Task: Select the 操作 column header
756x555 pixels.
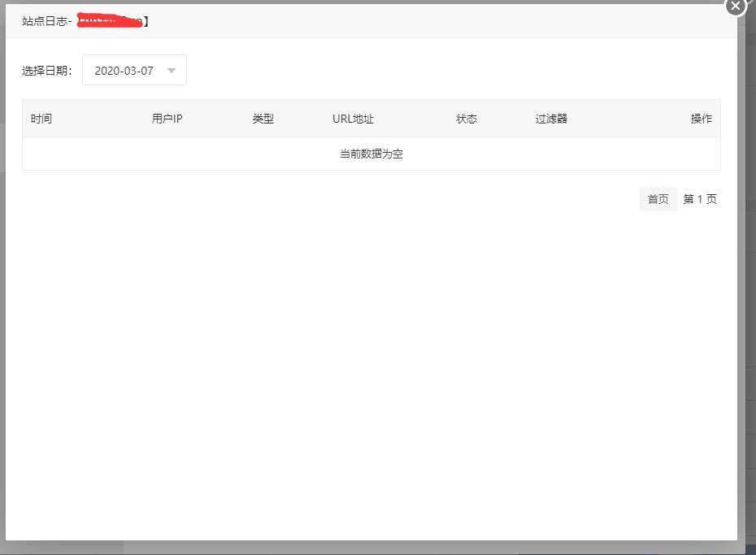Action: click(701, 119)
